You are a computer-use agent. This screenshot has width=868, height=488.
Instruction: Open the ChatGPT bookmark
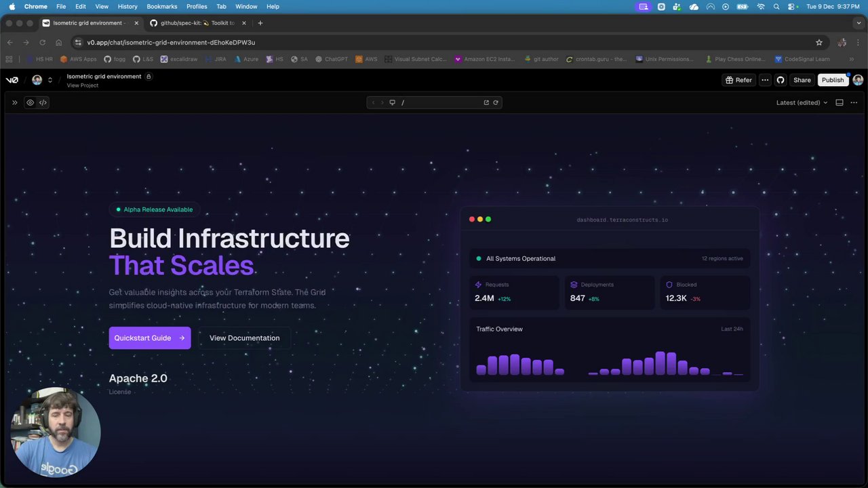coord(331,59)
